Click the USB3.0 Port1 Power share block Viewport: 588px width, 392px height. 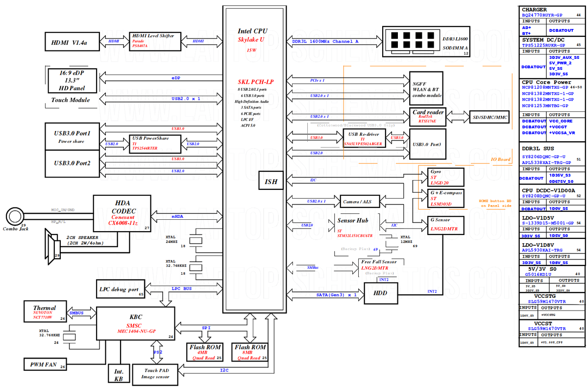tap(73, 136)
